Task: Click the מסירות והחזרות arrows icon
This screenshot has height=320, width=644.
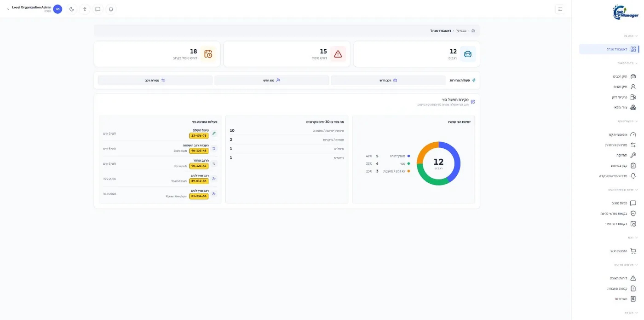Action: [x=633, y=145]
